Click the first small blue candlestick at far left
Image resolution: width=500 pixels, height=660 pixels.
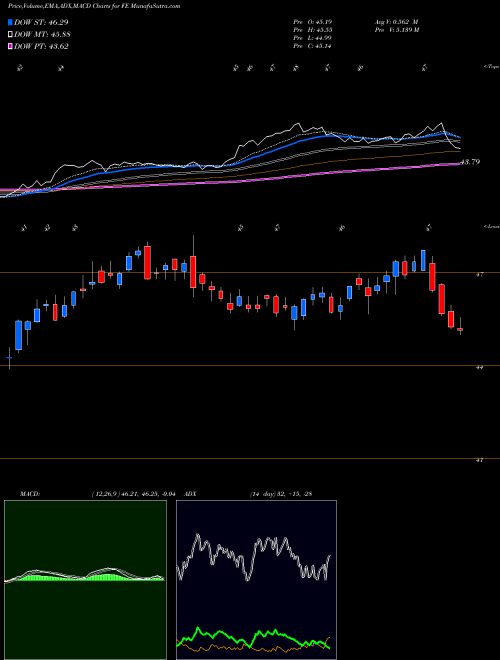click(9, 357)
